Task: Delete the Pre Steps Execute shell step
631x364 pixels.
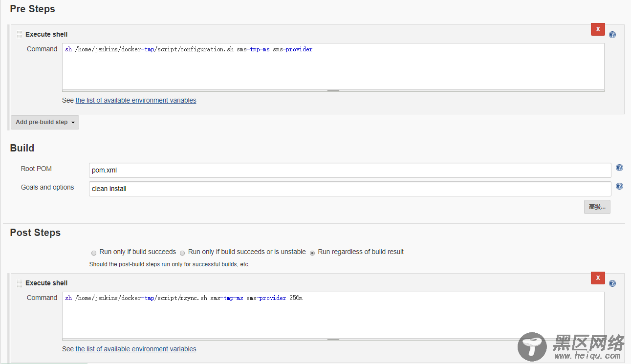Action: pos(598,29)
